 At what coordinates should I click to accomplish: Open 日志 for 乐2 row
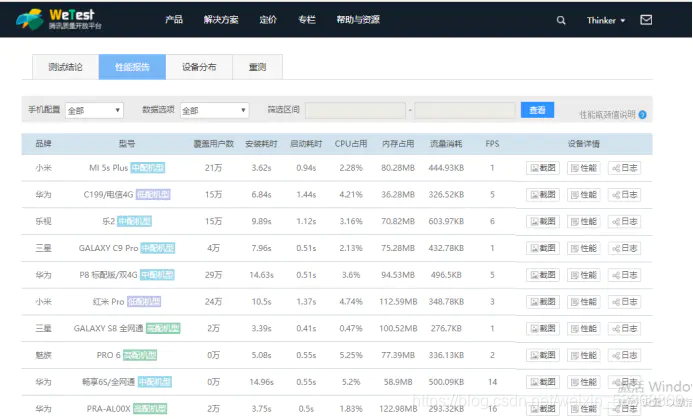click(x=624, y=221)
